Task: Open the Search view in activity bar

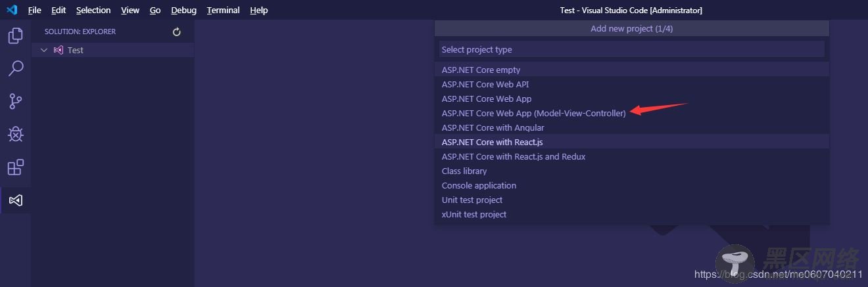Action: [x=15, y=68]
